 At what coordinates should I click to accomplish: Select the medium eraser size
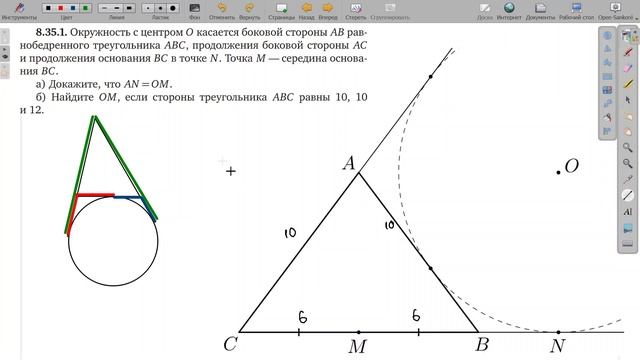[x=160, y=8]
